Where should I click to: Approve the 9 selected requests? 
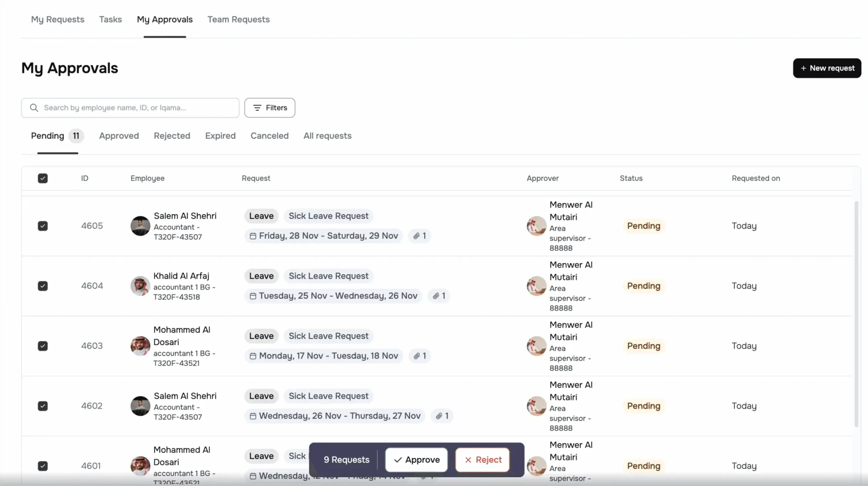coord(416,459)
